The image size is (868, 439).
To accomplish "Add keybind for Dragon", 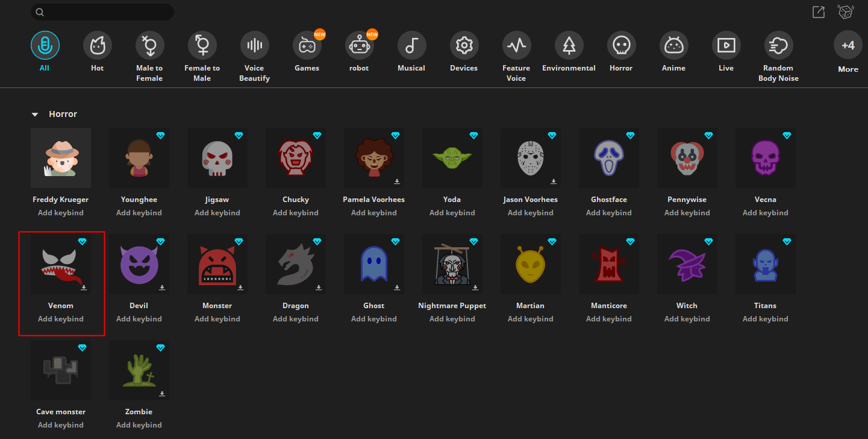I will coord(296,319).
